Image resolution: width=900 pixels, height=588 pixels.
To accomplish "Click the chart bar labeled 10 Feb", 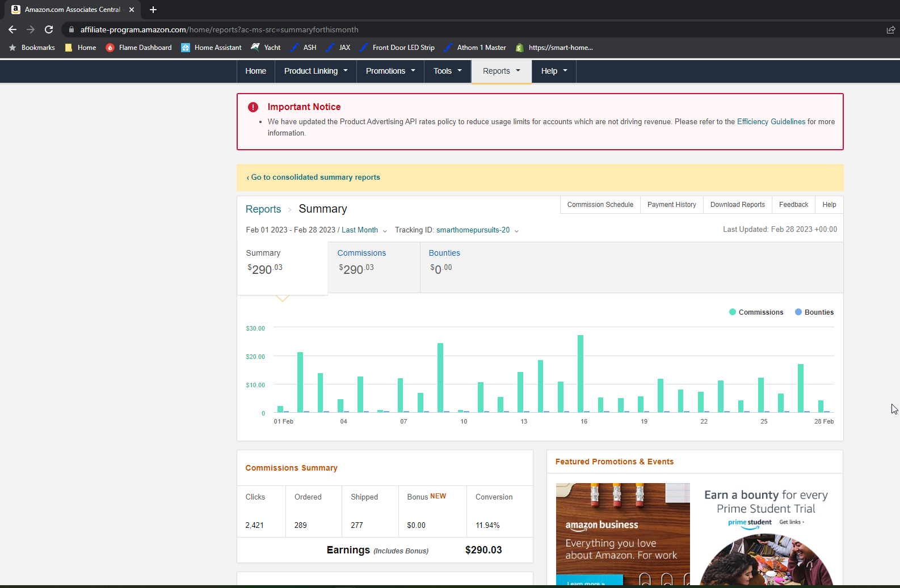I will 461,411.
